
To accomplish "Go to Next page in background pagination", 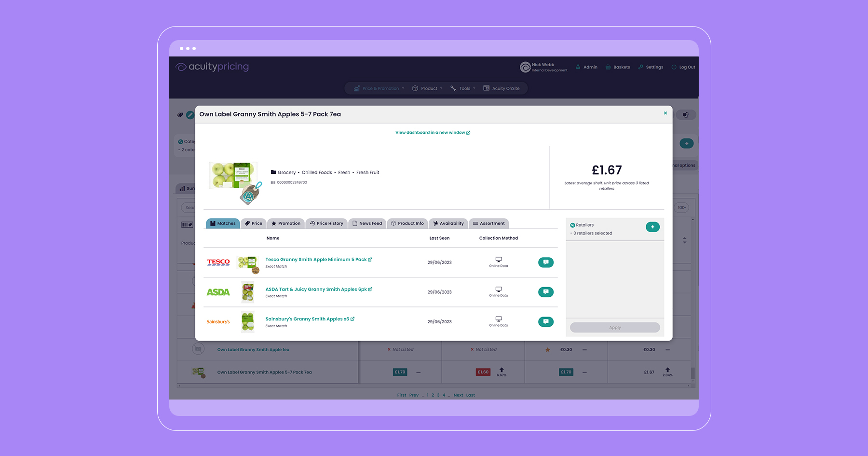I will point(458,395).
